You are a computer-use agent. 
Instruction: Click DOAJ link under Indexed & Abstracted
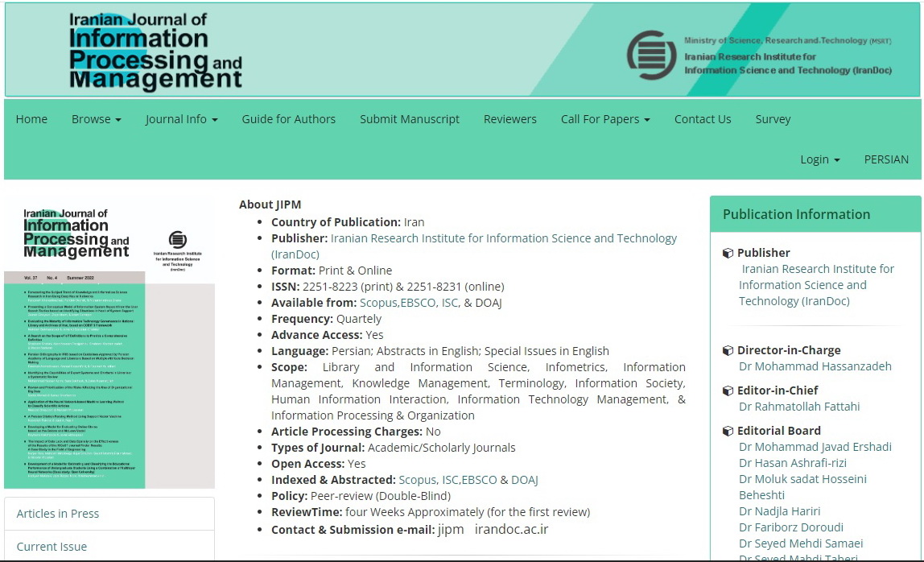click(525, 480)
